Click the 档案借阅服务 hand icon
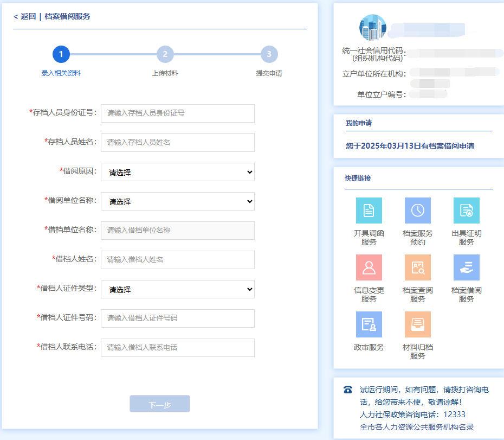Image resolution: width=504 pixels, height=440 pixels. [466, 267]
